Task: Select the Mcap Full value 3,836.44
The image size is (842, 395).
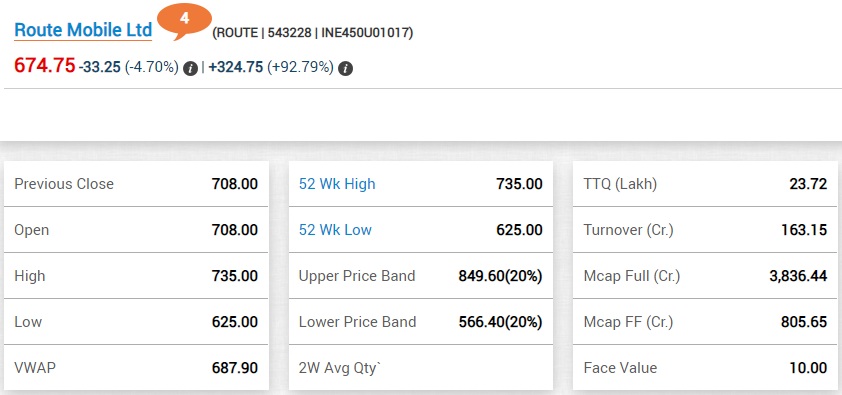Action: (x=798, y=276)
